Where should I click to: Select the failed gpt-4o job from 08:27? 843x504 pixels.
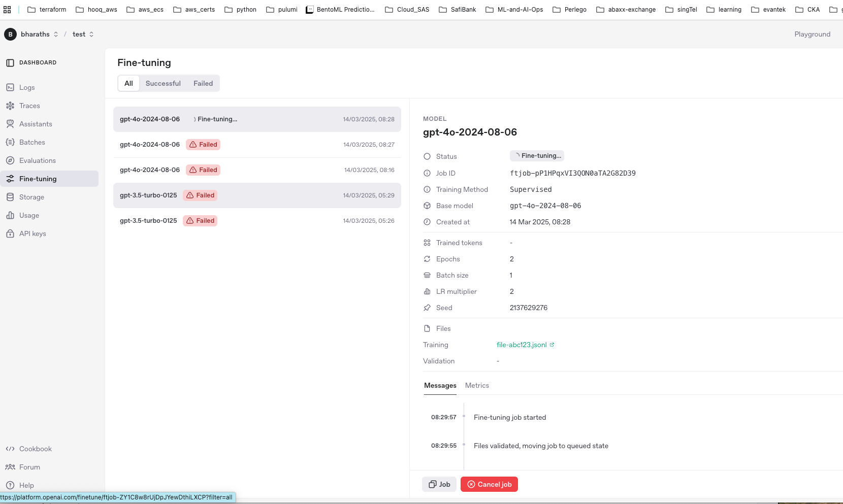coord(257,145)
